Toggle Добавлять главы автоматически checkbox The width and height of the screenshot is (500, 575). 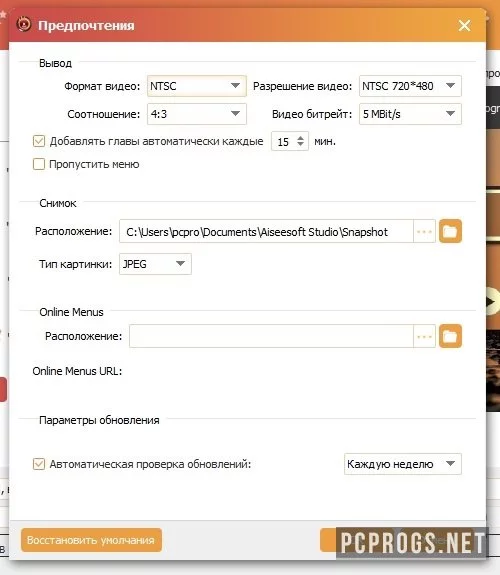click(x=39, y=141)
